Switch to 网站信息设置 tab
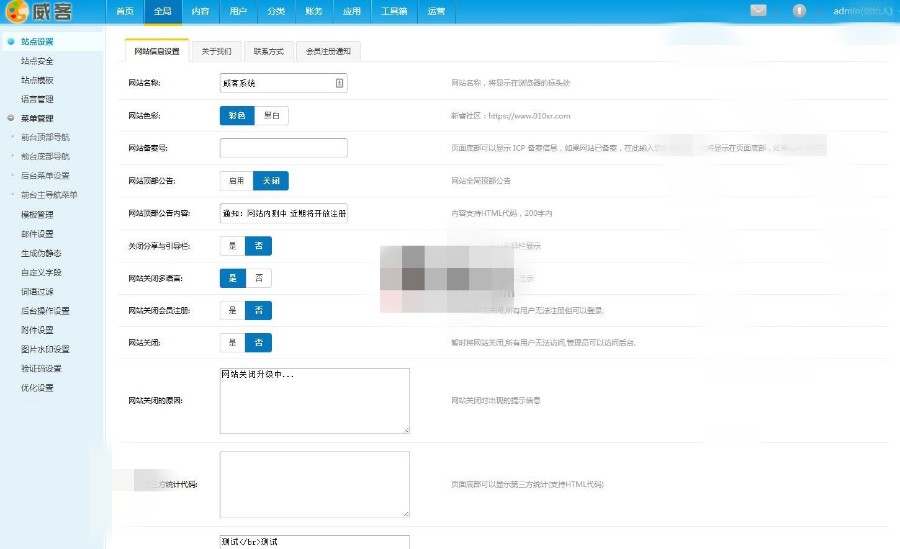This screenshot has width=900, height=549. (x=157, y=51)
